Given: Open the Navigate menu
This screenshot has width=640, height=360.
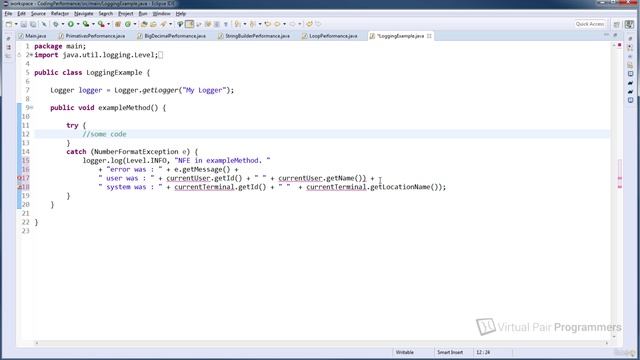Looking at the screenshot, I should 84,13.
